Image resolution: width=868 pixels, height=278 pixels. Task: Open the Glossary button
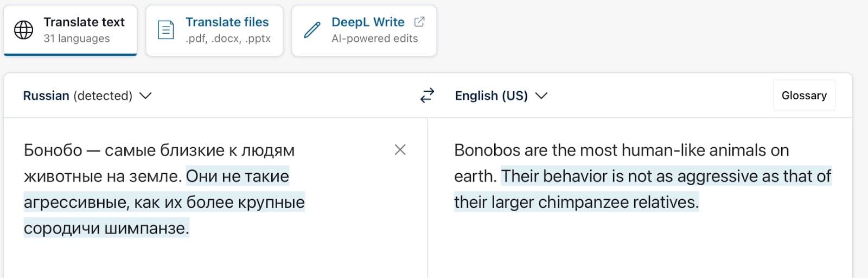(804, 96)
